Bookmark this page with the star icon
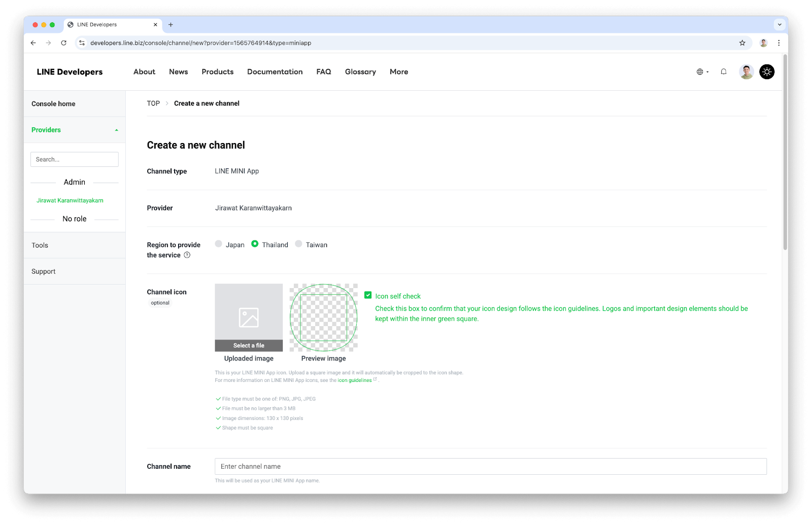This screenshot has width=812, height=525. coord(742,43)
